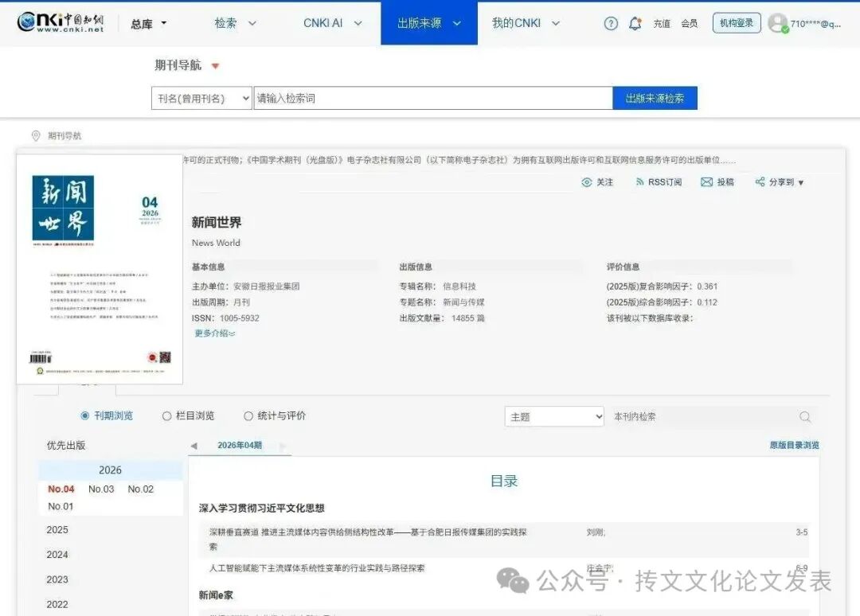Click the 原版目录浏览 link
This screenshot has width=860, height=616.
coord(794,445)
